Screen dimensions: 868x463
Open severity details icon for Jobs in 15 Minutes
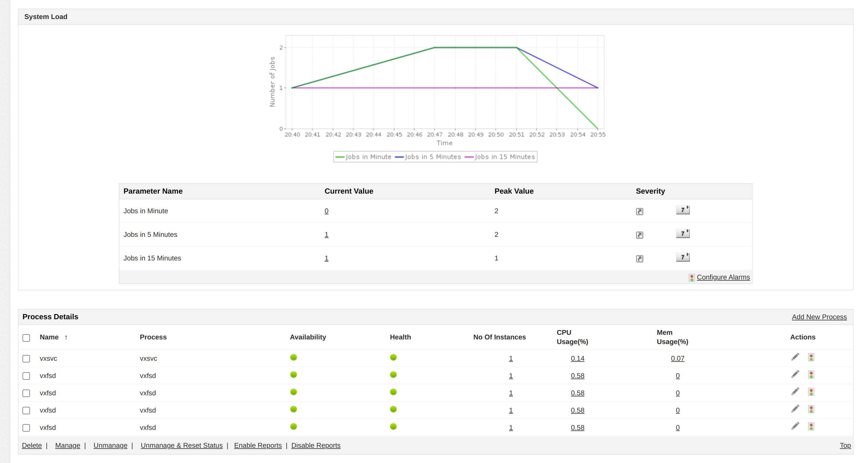coord(639,259)
